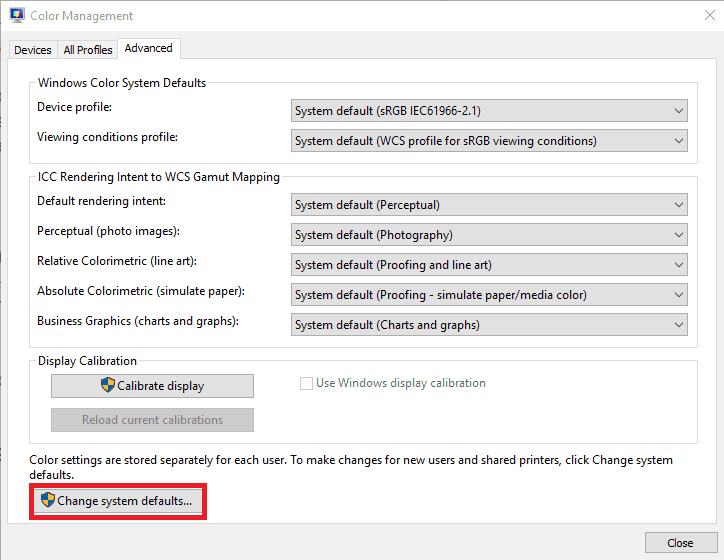Screen dimensions: 724x560
Task: Expand the Perceptual (photo images) dropdown
Action: pyautogui.click(x=489, y=235)
